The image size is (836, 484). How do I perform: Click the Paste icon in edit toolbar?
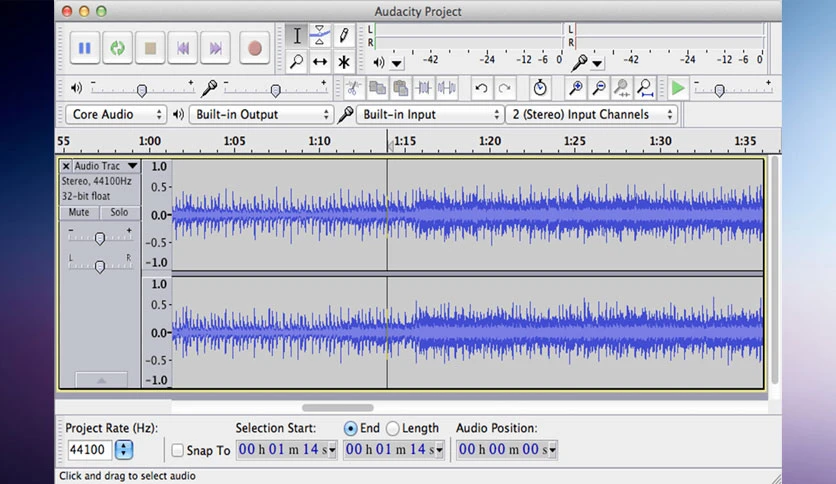[x=400, y=88]
